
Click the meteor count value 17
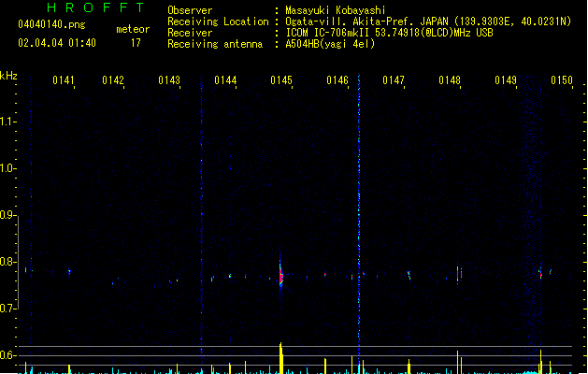click(x=136, y=43)
